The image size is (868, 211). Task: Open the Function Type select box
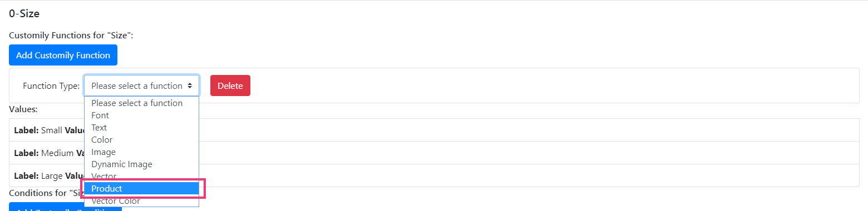(141, 86)
